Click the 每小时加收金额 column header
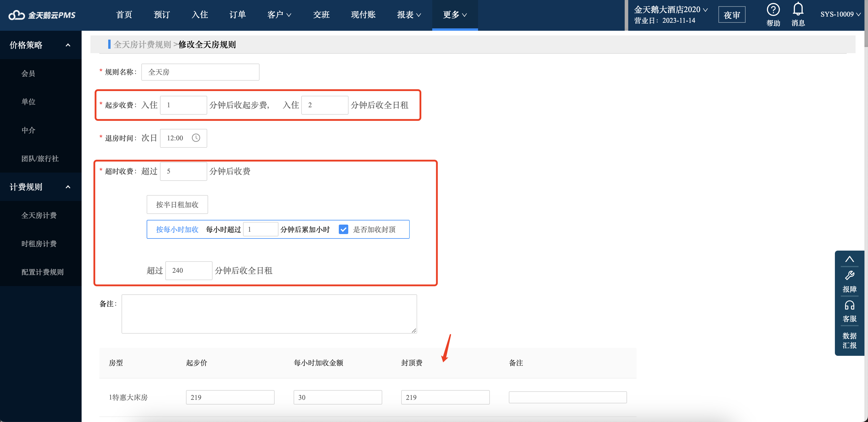Screen dimensions: 868x422 click(318, 363)
